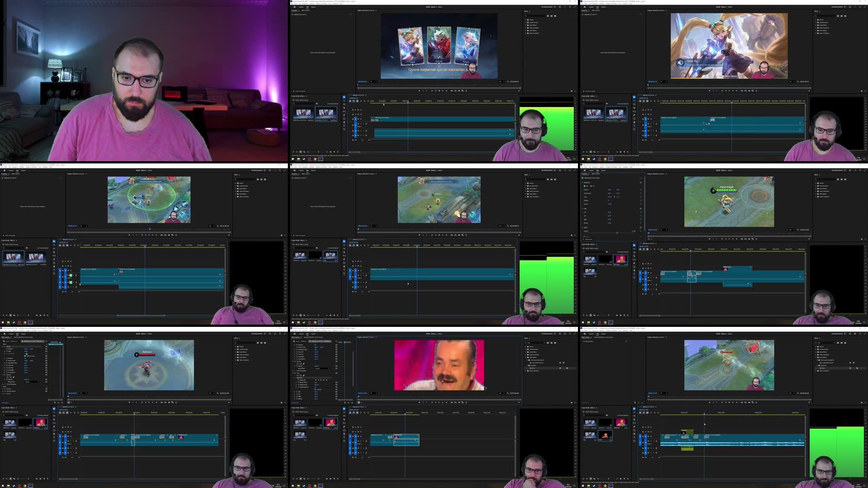Viewport: 868px width, 488px height.
Task: Click Add Marker button under hero-cards preview
Action: pos(419,91)
